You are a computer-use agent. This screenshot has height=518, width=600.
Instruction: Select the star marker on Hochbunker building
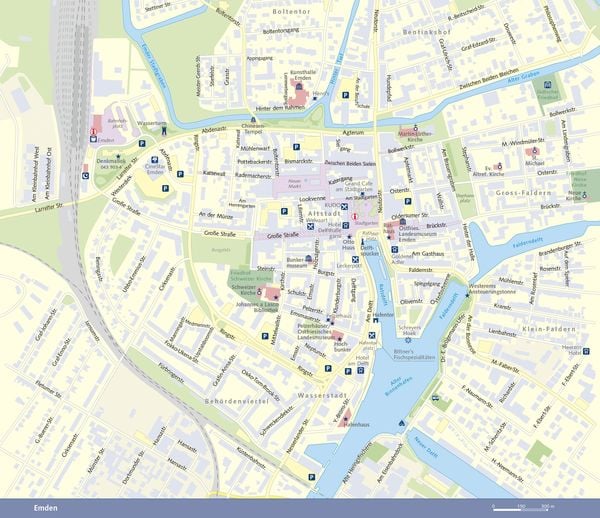point(339,339)
